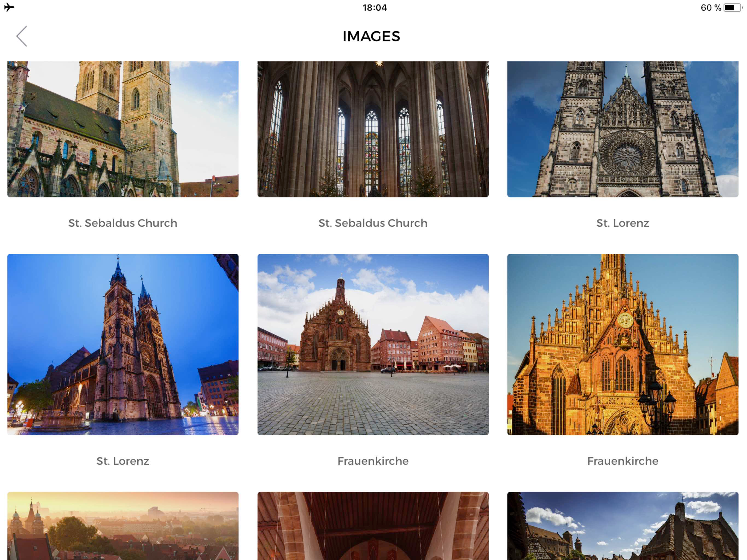This screenshot has height=560, width=747.
Task: Open the red vaulted ceiling interior photo
Action: coord(373,526)
